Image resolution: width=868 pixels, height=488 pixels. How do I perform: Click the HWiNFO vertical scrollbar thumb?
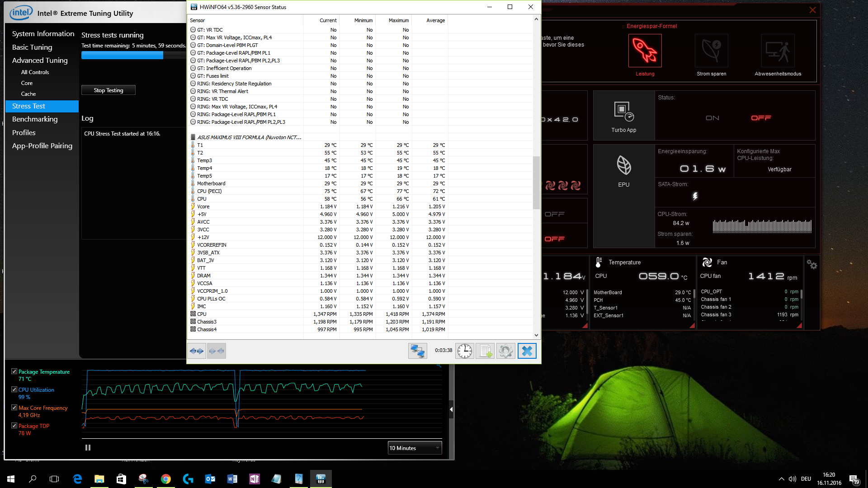536,183
